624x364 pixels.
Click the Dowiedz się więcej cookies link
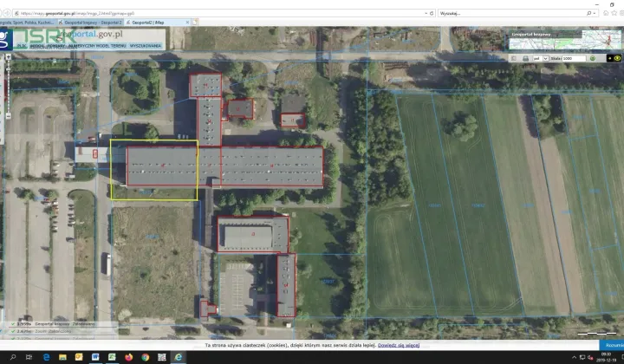tap(399, 345)
